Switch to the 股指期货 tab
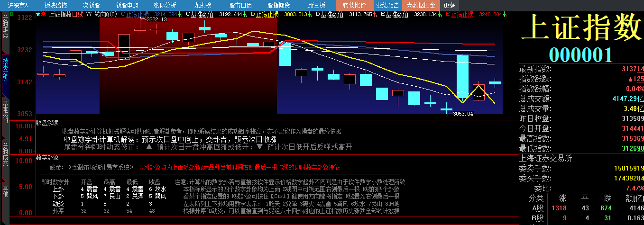Viewport: 644px width, 225px height. pyautogui.click(x=278, y=5)
